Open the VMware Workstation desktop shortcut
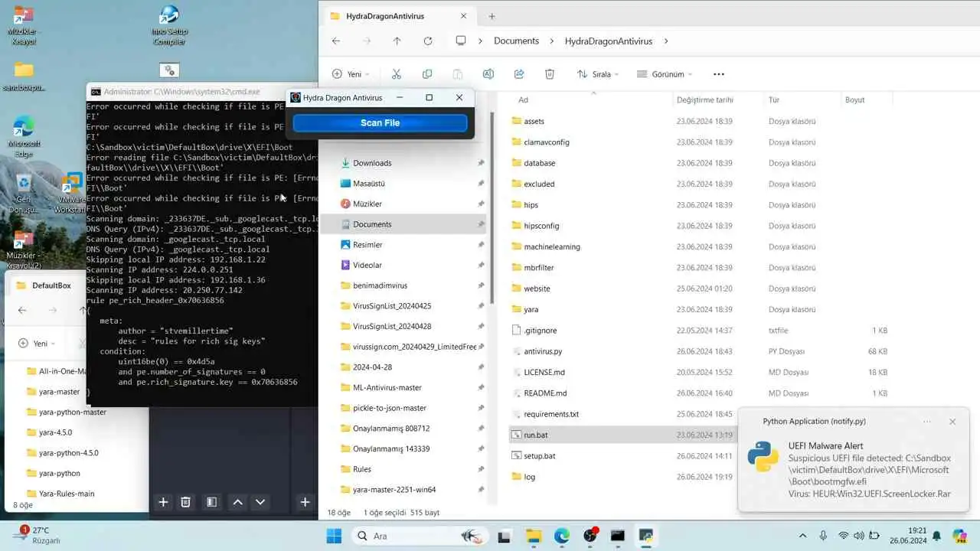The image size is (980, 551). 72,192
